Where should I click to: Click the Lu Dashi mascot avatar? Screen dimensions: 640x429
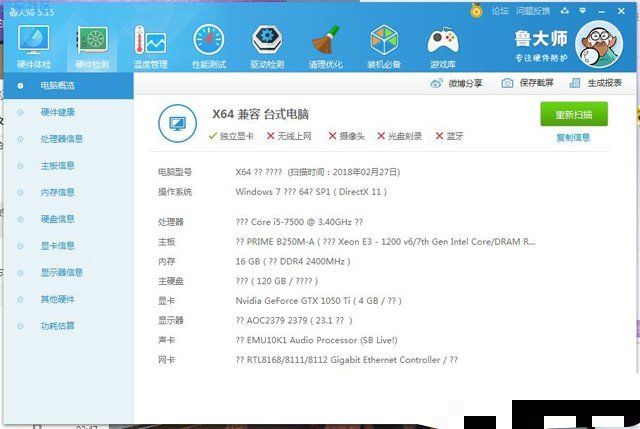pos(599,44)
